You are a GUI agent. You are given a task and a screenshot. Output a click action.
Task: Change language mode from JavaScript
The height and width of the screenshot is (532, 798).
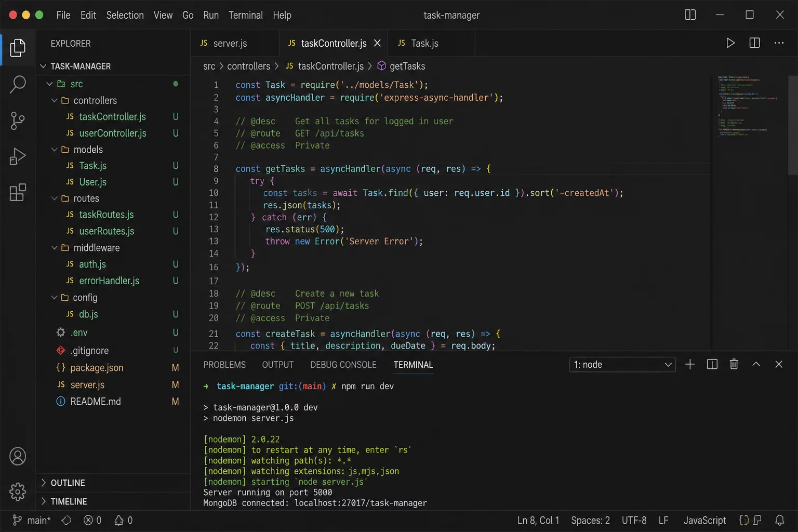point(704,520)
